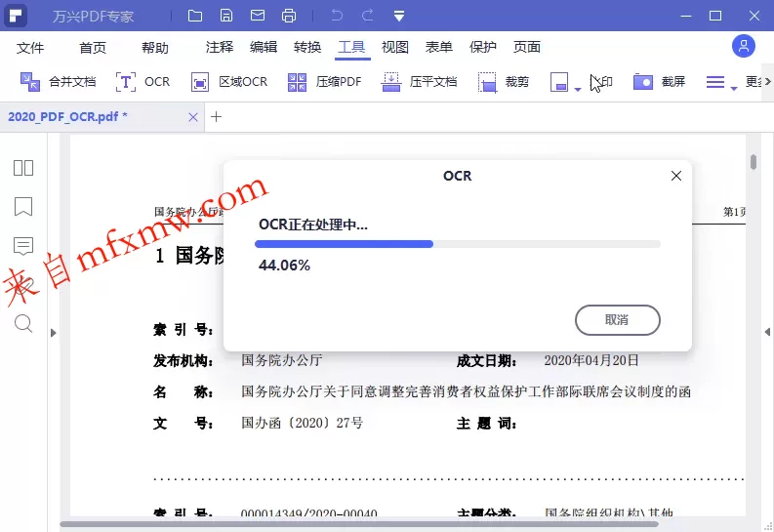774x532 pixels.
Task: Cancel OCR with the 取消 button
Action: point(618,320)
